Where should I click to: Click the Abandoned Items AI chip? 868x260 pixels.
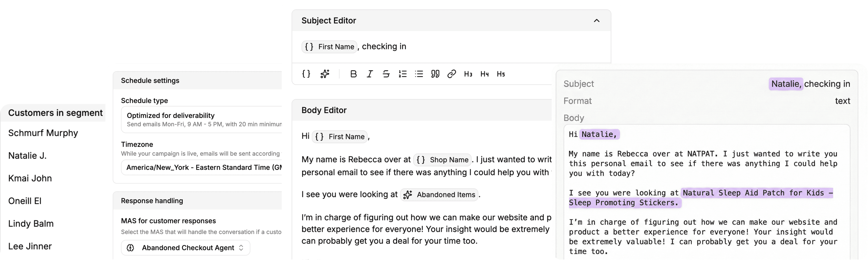point(439,195)
